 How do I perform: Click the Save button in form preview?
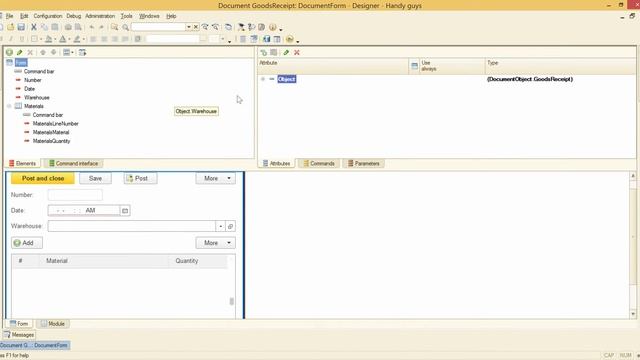tap(95, 178)
